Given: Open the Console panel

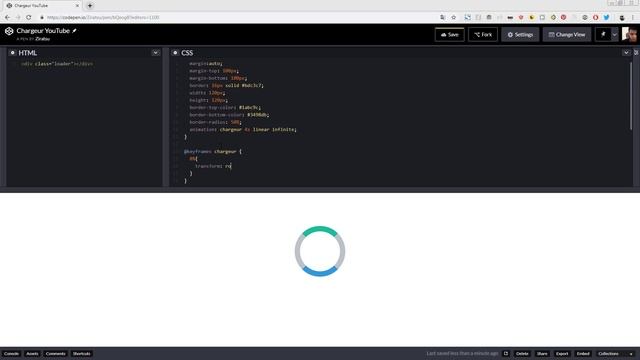Looking at the screenshot, I should coord(11,353).
